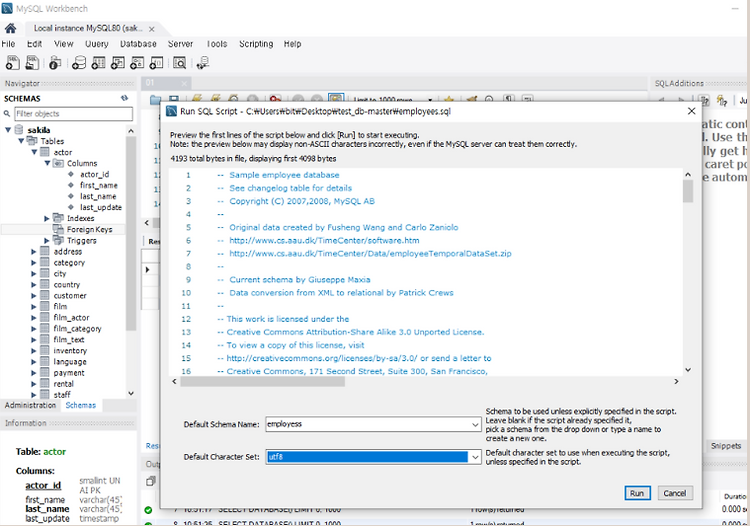The width and height of the screenshot is (750, 526).
Task: Click the script preview horizontal scrollbar thumb
Action: (x=262, y=382)
